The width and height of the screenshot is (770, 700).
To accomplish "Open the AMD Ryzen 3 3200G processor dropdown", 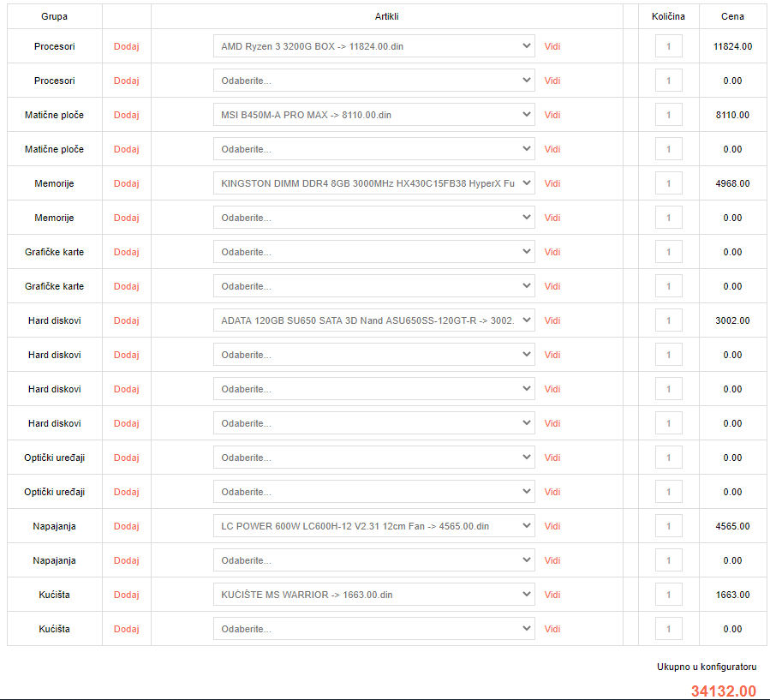I will point(373,46).
